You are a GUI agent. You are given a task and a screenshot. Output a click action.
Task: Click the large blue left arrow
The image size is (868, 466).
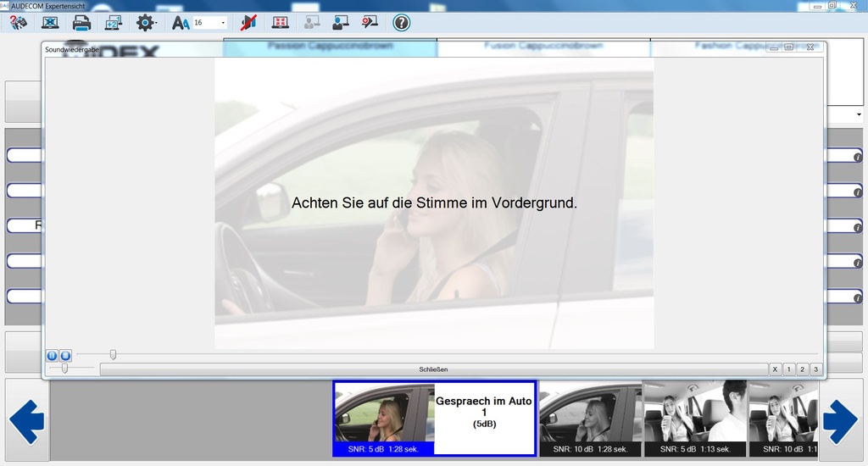(x=26, y=422)
